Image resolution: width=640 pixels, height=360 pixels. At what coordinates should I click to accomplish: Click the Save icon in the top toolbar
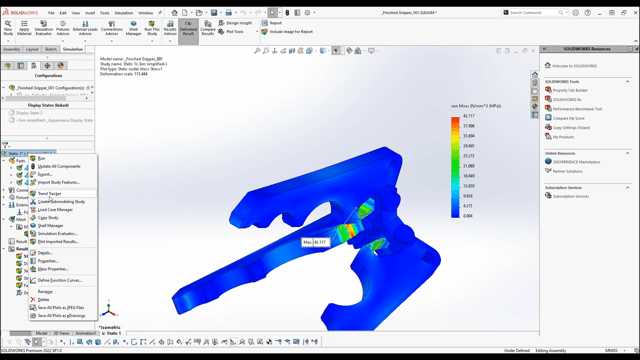(214, 13)
